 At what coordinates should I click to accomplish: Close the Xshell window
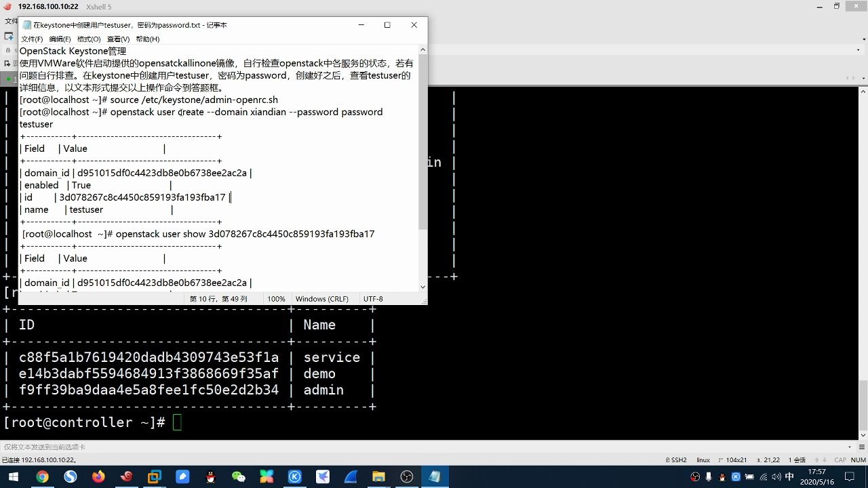click(856, 6)
